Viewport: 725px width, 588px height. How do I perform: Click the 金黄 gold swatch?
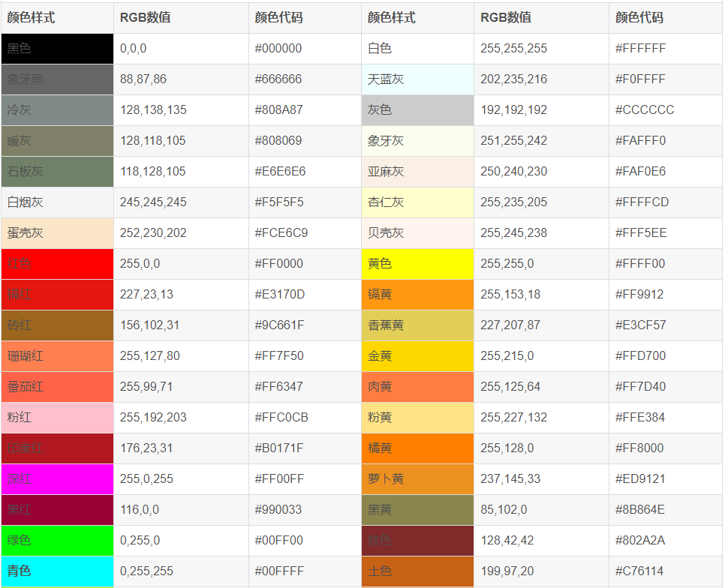417,356
